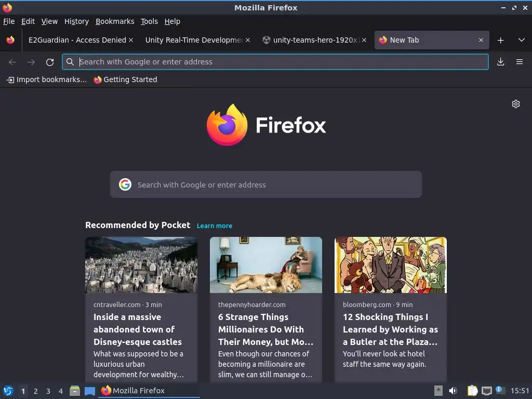
Task: Click the show desktop taskbar icon
Action: (89, 391)
